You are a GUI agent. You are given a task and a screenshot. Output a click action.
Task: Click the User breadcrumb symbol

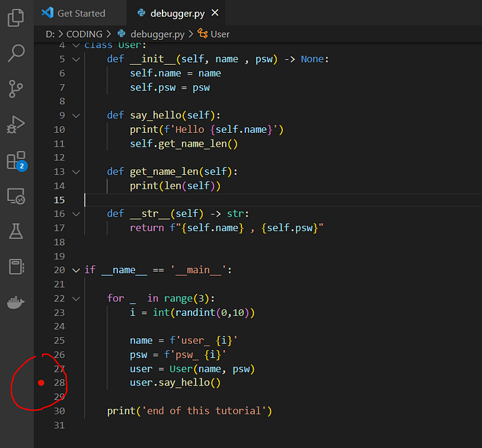(220, 34)
